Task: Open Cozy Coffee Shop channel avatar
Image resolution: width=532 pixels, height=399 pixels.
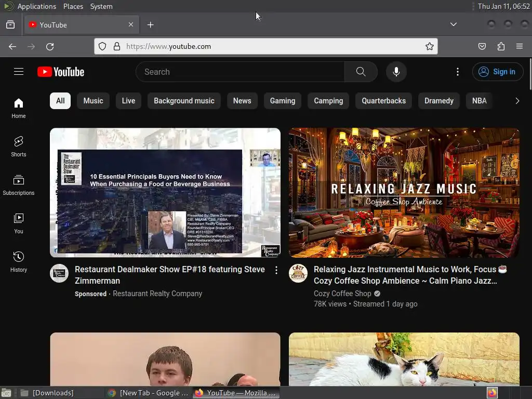Action: tap(298, 273)
